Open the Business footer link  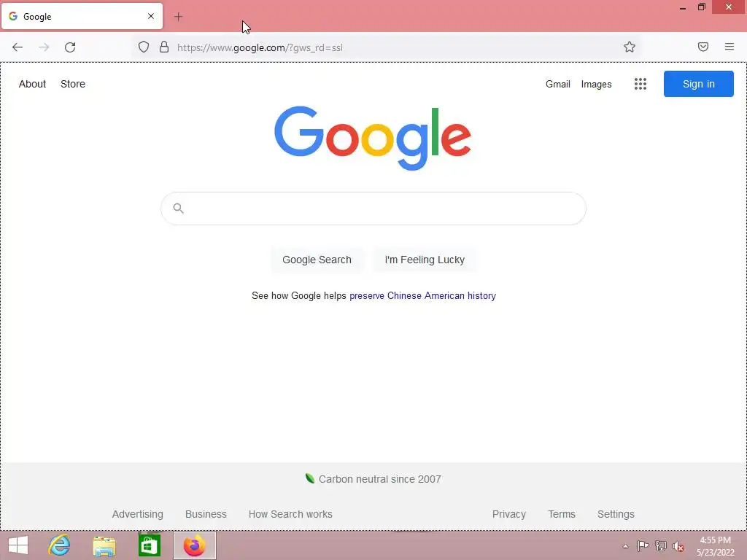206,514
